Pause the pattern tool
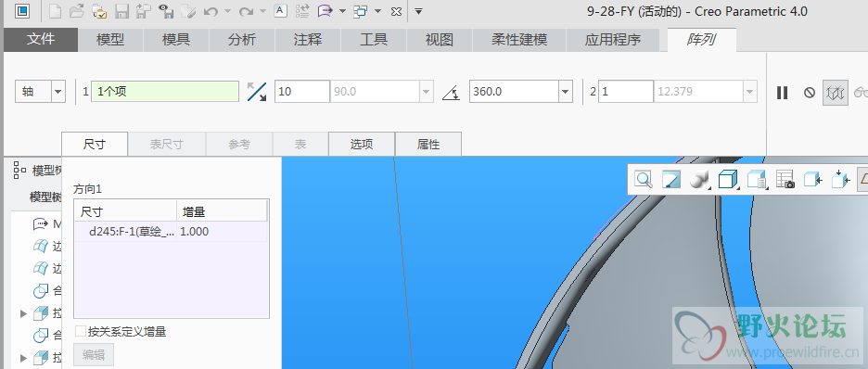Screen dimensions: 868x369 (x=782, y=93)
